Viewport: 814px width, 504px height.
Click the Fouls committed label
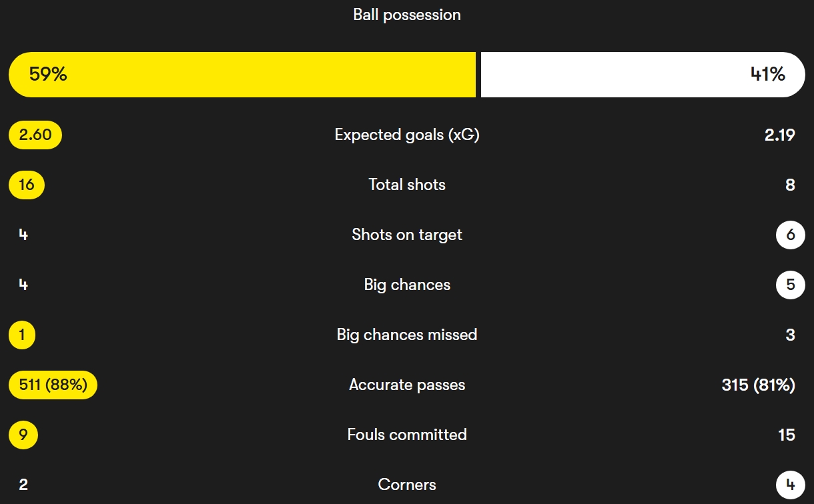click(x=407, y=435)
